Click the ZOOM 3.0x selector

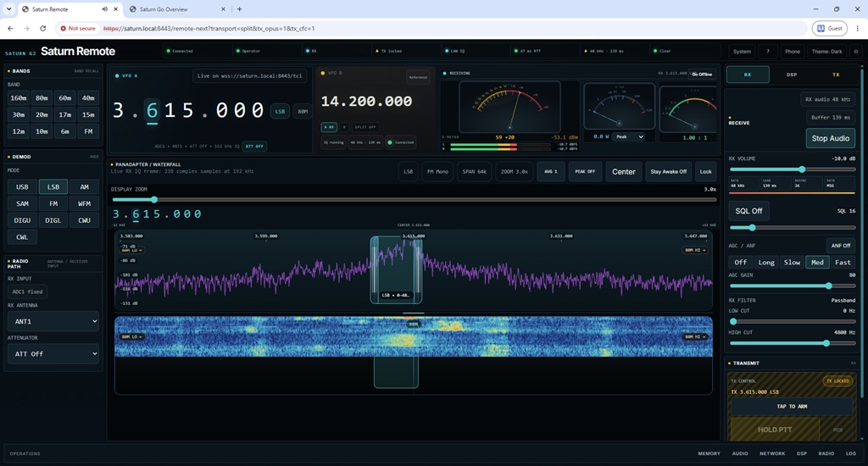515,171
